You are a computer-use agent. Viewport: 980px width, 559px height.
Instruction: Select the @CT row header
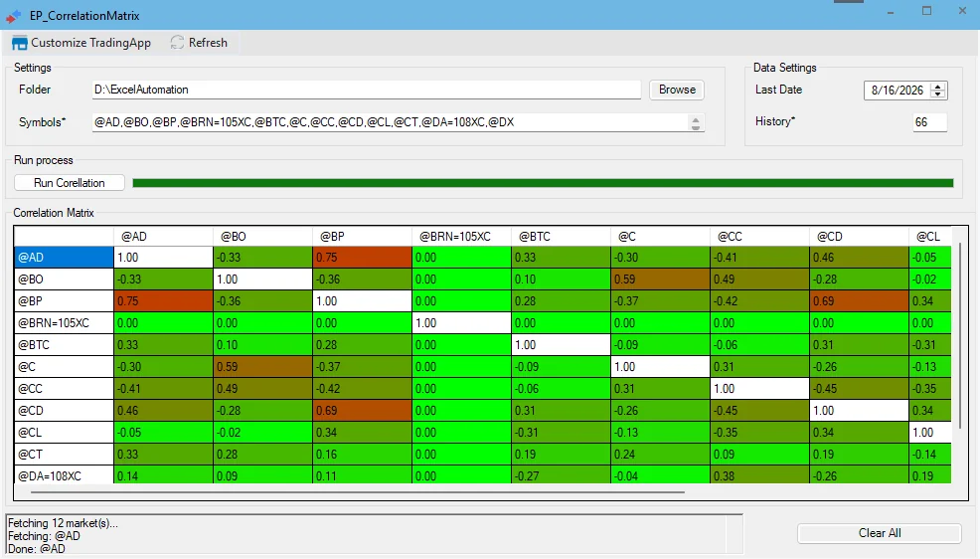[x=64, y=454]
